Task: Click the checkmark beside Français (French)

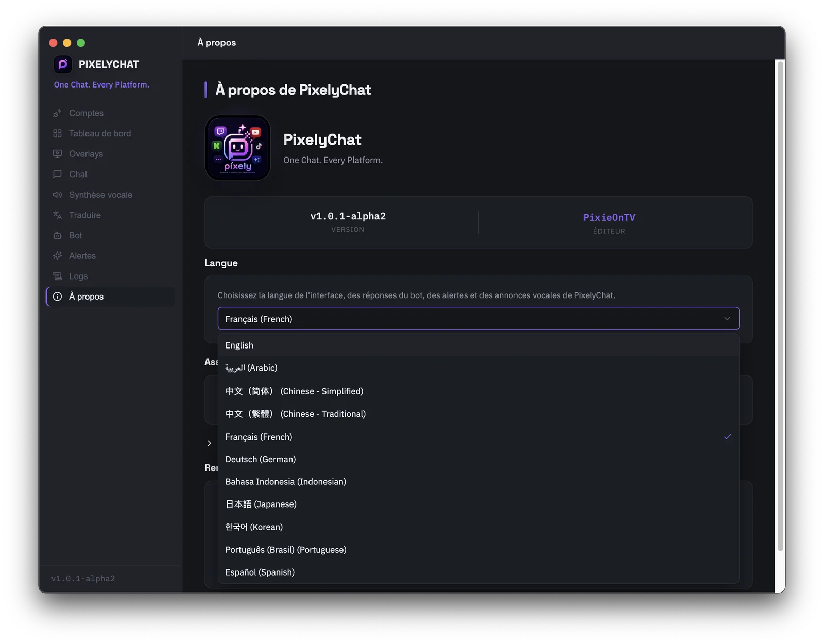Action: coord(727,437)
